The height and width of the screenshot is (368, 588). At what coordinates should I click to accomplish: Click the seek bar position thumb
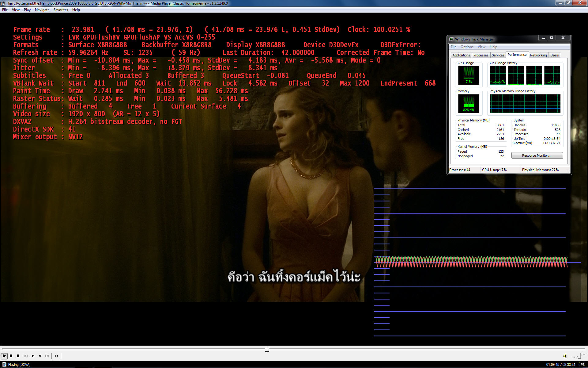click(x=267, y=349)
